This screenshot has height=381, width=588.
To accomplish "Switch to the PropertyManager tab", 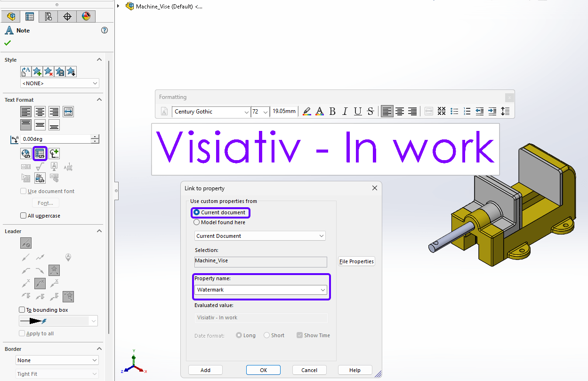I will 30,16.
